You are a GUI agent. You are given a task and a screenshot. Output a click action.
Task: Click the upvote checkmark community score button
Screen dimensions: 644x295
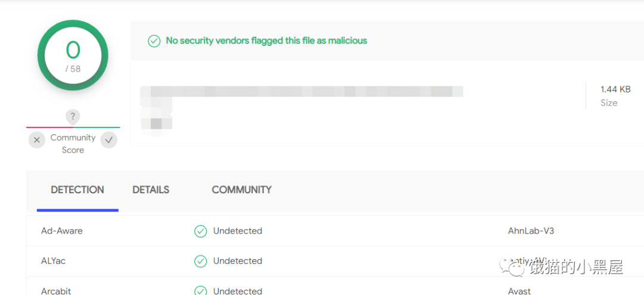pyautogui.click(x=109, y=140)
